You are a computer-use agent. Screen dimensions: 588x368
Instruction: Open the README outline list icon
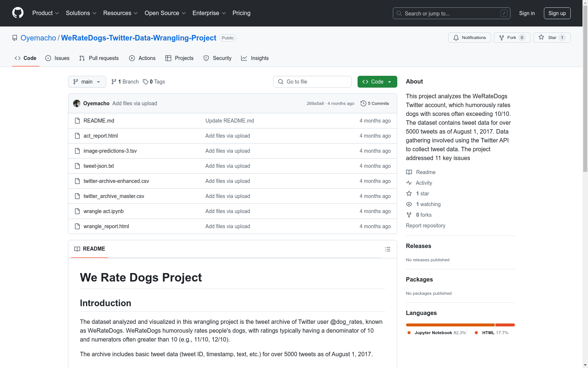pyautogui.click(x=388, y=249)
